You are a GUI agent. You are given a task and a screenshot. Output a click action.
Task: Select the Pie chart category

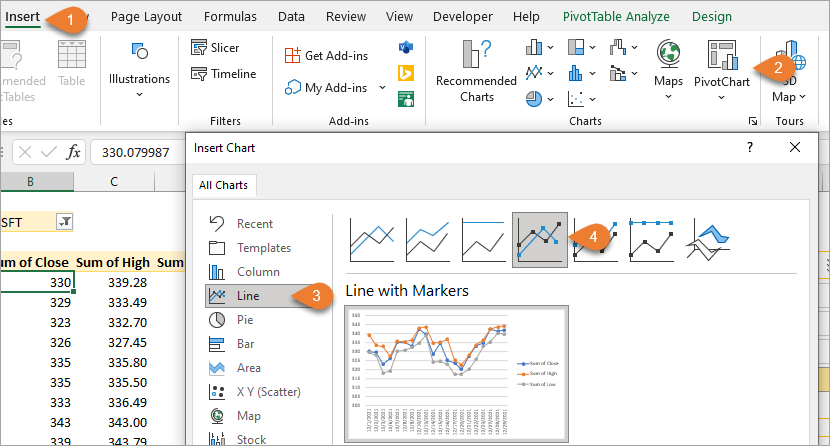[x=247, y=320]
